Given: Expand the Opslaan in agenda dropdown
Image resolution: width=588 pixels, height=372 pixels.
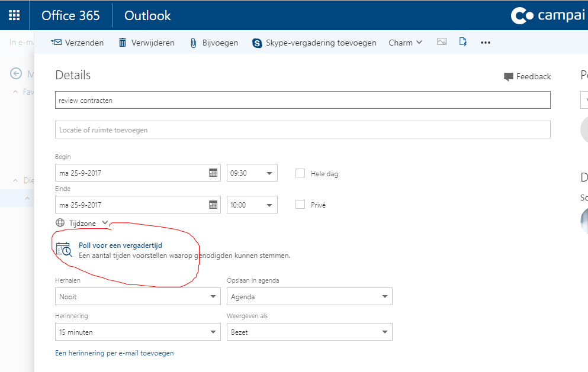Looking at the screenshot, I should (x=309, y=296).
